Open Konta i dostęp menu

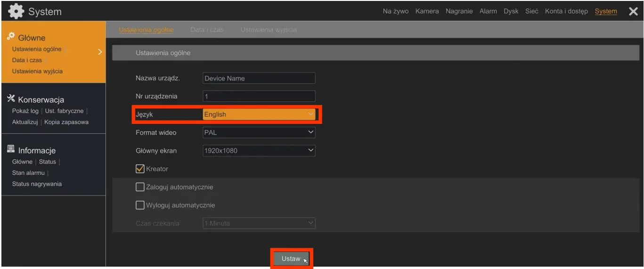(x=566, y=11)
